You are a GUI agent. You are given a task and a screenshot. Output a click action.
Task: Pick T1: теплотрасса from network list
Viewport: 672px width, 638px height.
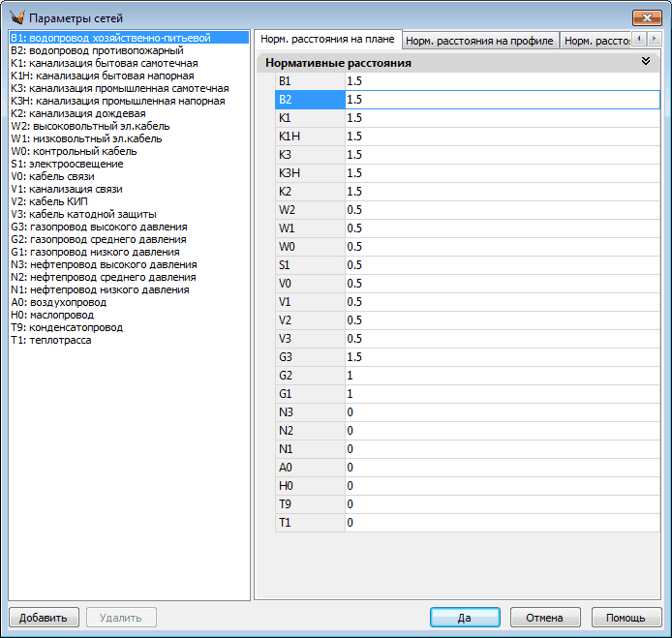point(52,340)
